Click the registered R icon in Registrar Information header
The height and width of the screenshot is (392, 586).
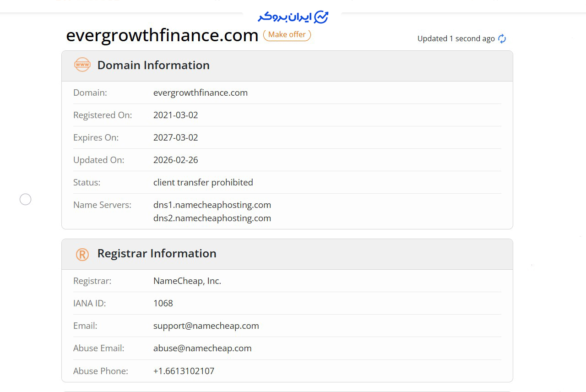coord(82,254)
